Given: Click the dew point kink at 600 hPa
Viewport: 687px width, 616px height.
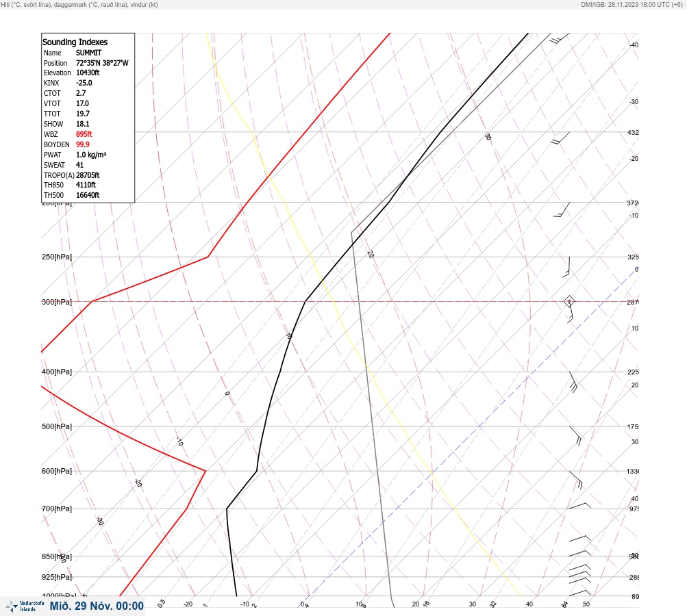Looking at the screenshot, I should click(205, 471).
